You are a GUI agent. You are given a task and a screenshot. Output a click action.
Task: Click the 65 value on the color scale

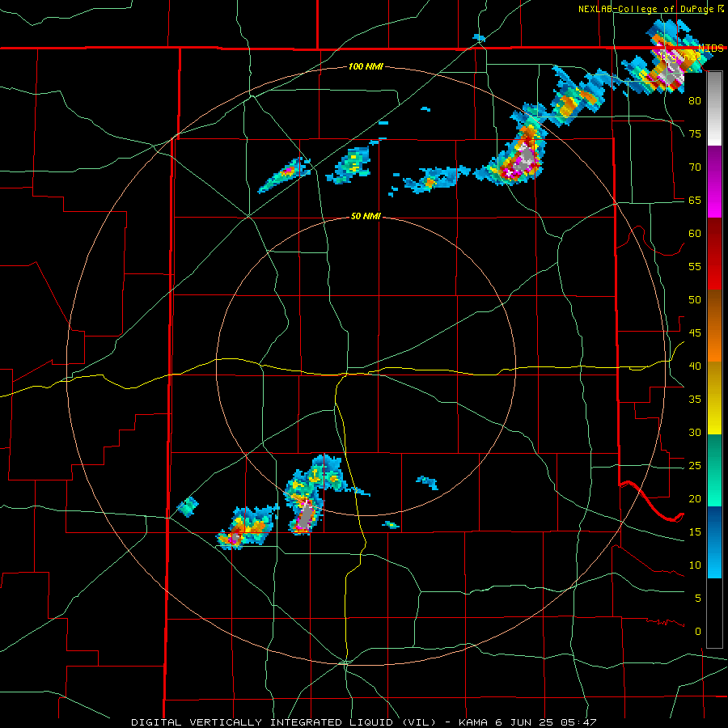pos(695,200)
